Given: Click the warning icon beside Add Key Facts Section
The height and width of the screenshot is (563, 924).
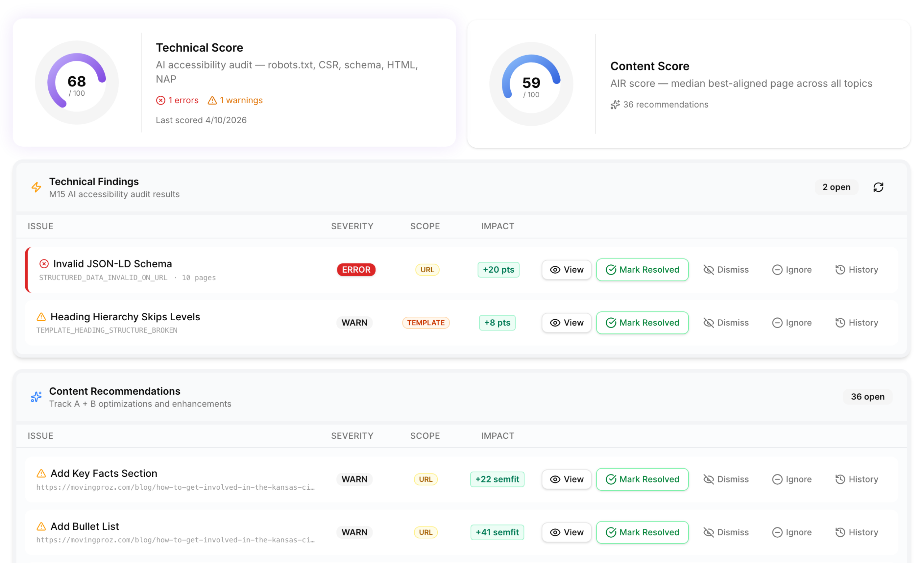Looking at the screenshot, I should pyautogui.click(x=41, y=473).
